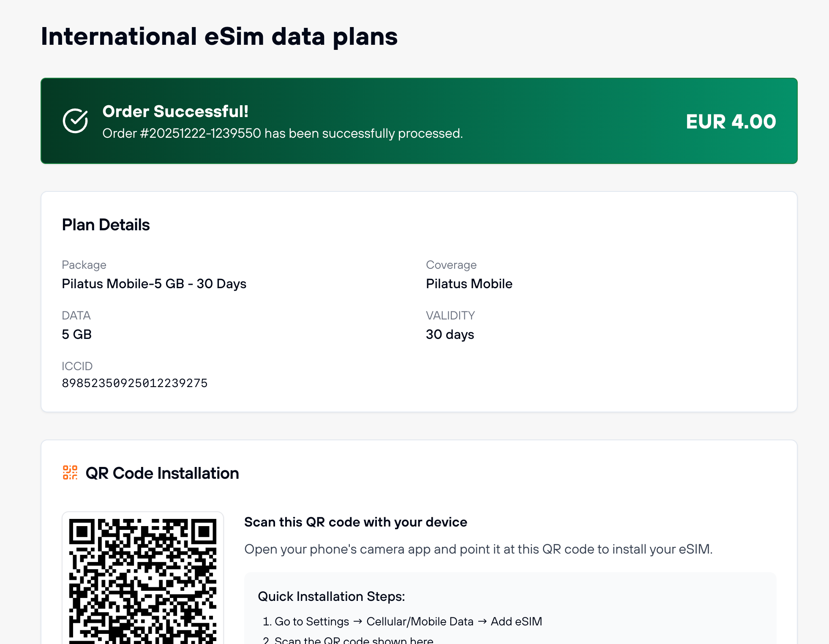Click the EUR 4.00 price

[x=731, y=121]
